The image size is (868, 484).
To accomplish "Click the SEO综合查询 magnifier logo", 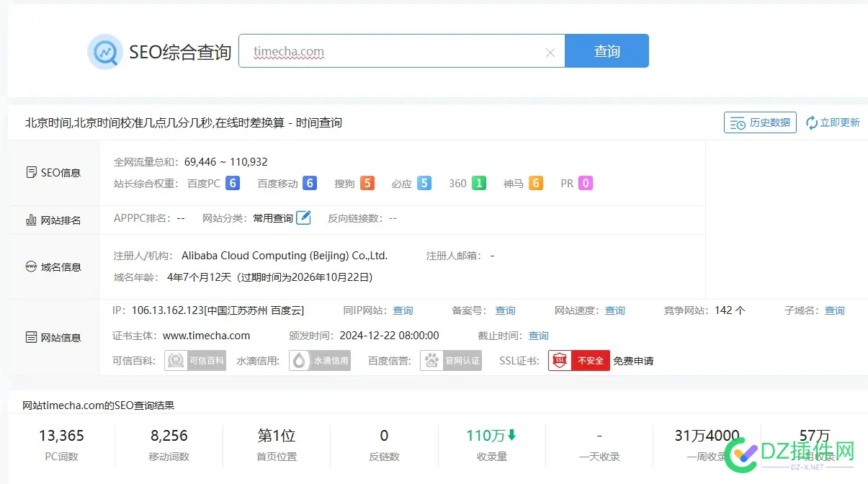I will 105,52.
